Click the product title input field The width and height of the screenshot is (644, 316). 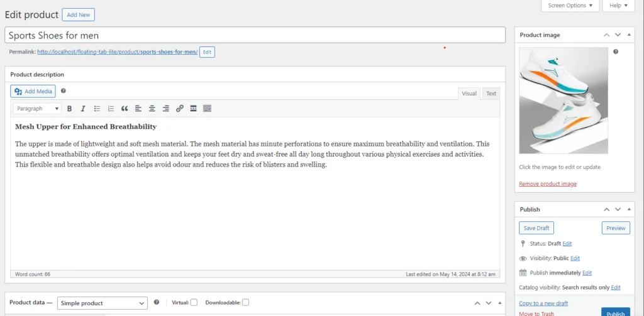click(255, 35)
